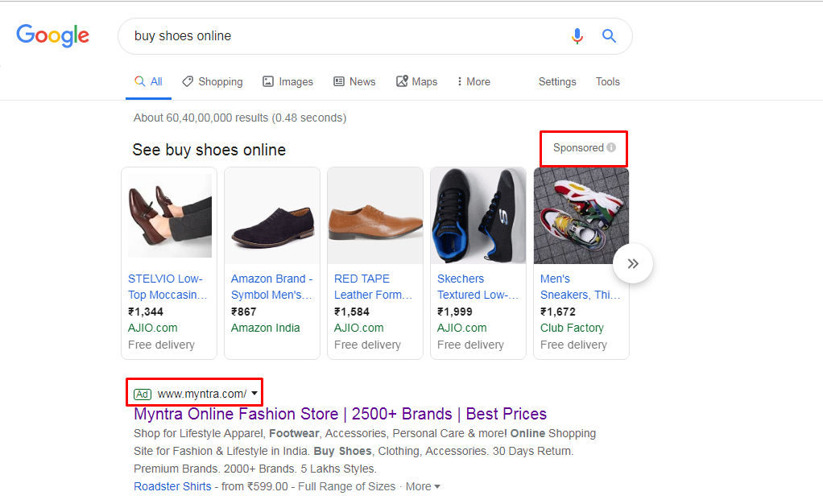The image size is (823, 504).
Task: Click the Club Factory seller name
Action: coord(572,328)
